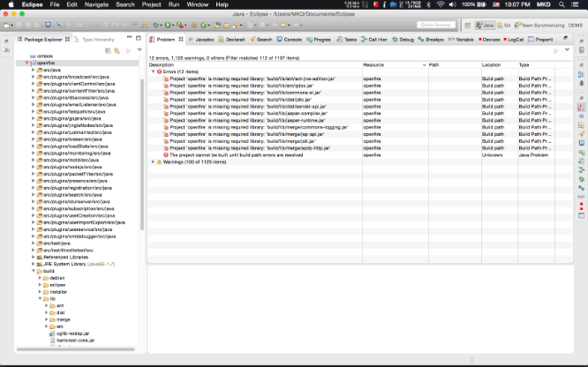
Task: Click the JUnit fast view icon
Action: [6, 50]
